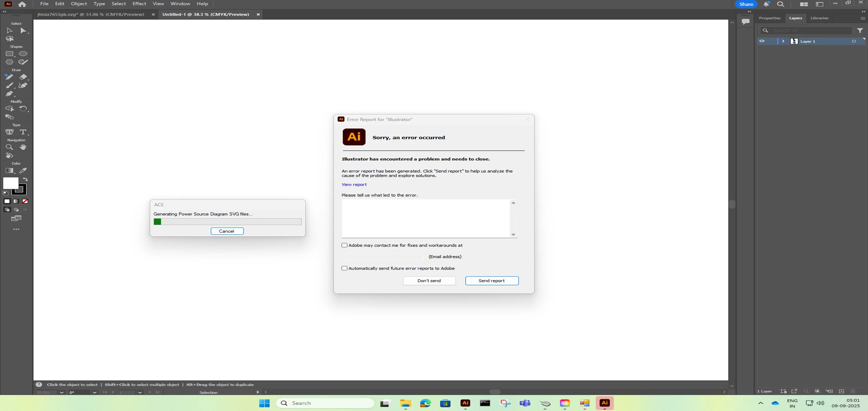Screen dimensions: 868x411
Task: Select the Eraser tool
Action: click(x=23, y=77)
